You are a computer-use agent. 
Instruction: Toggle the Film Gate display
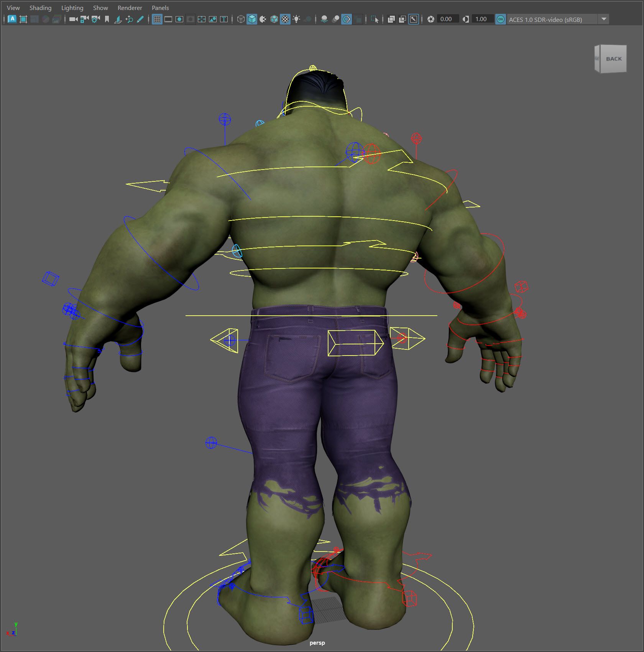pos(168,19)
